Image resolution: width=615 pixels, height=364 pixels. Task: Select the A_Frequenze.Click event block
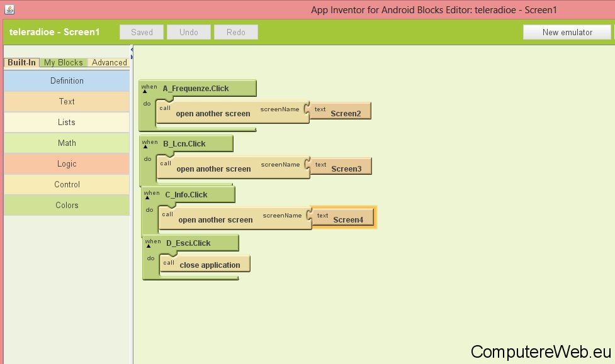196,89
